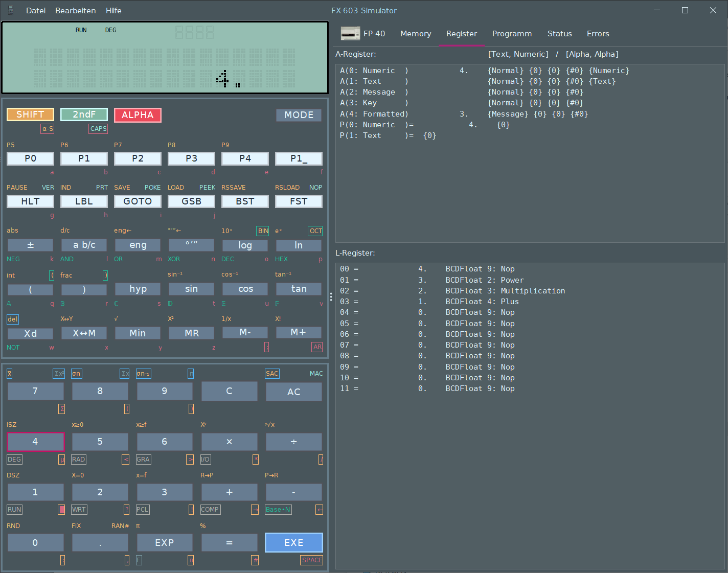Toggle the orange SHIFT modifier key
728x573 pixels.
point(30,114)
